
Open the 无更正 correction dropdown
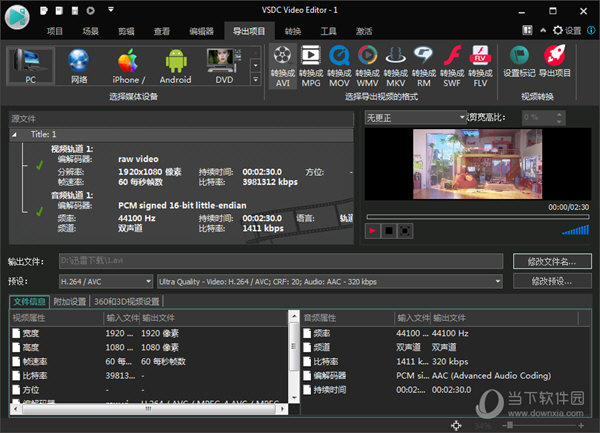(416, 117)
